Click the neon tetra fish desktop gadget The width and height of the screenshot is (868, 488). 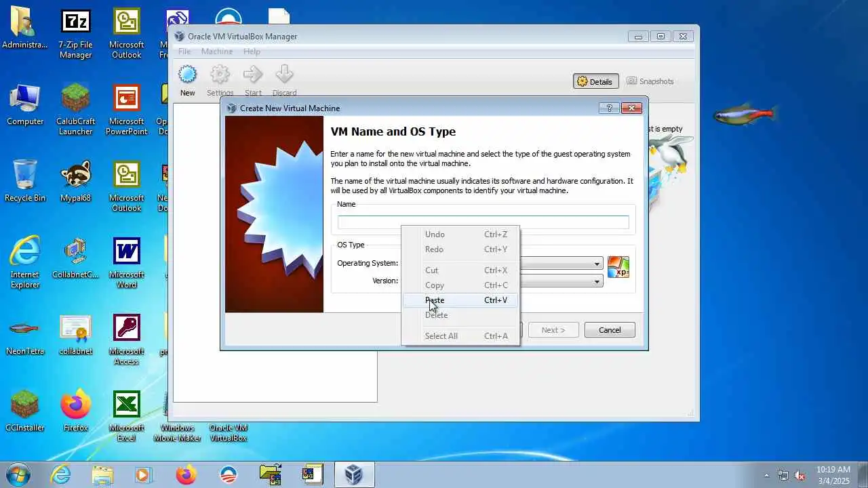pos(745,115)
